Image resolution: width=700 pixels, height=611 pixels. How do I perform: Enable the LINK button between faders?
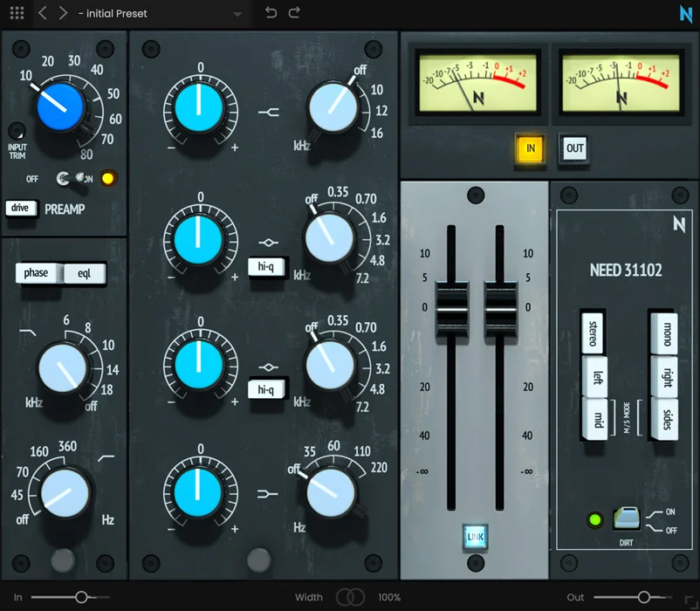pyautogui.click(x=474, y=538)
